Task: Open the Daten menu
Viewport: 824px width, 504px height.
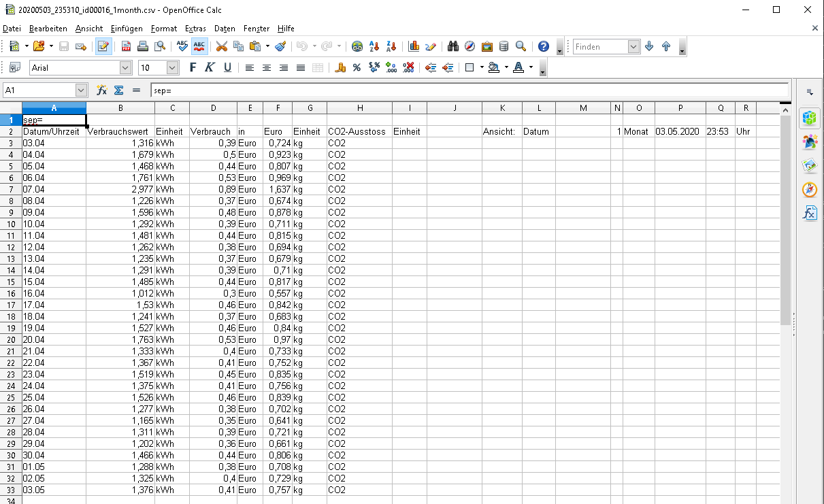Action: [x=225, y=29]
